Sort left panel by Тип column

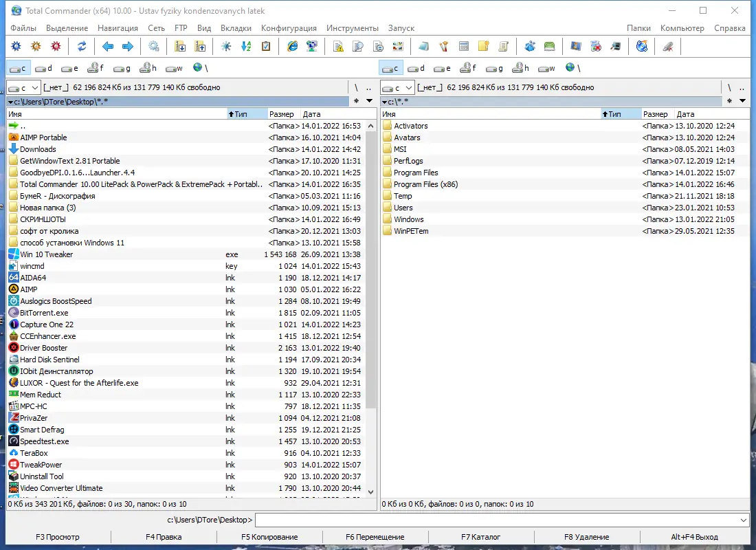247,114
